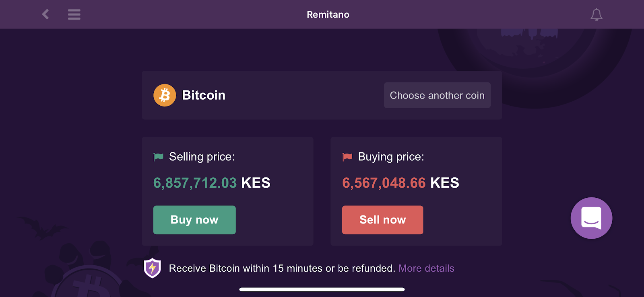
Task: Click the Remitano title in the header
Action: click(328, 14)
